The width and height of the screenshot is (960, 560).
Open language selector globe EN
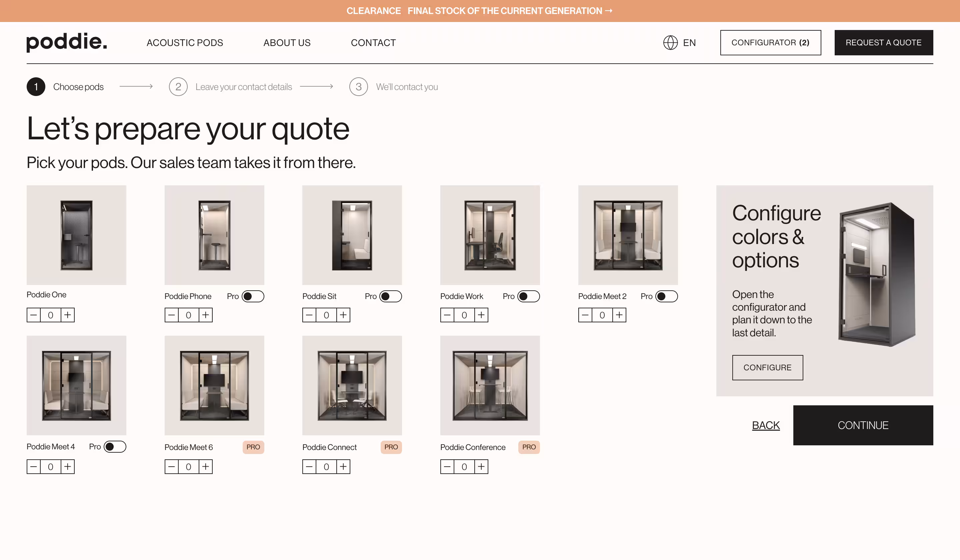tap(680, 43)
